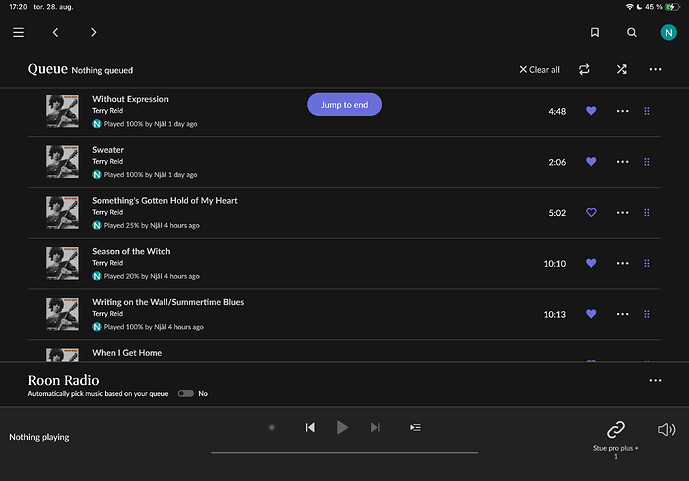
Task: Click the 4:48 duration text
Action: (557, 112)
